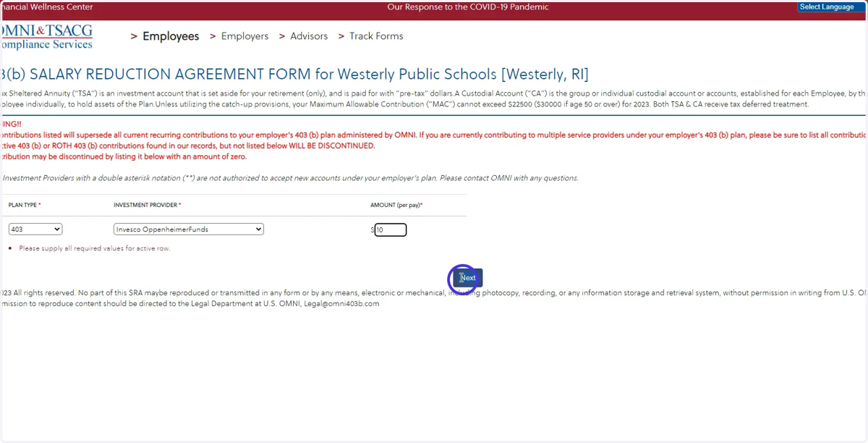Open the Investment Provider dropdown
Screen dimensions: 868x443
pos(189,229)
